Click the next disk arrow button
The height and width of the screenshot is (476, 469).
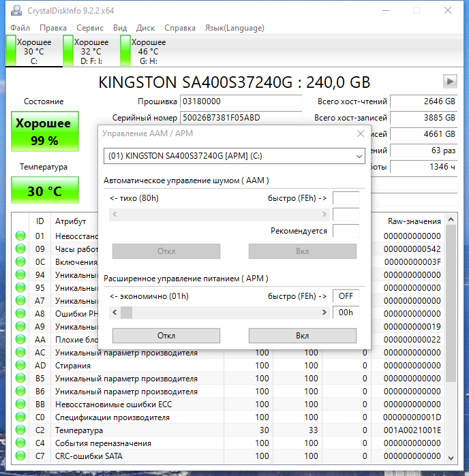[450, 81]
